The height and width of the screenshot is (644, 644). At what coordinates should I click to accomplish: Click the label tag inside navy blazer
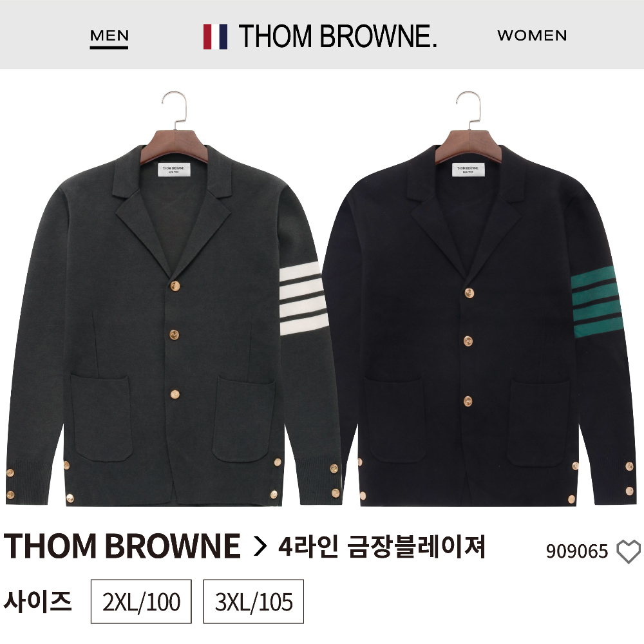468,169
